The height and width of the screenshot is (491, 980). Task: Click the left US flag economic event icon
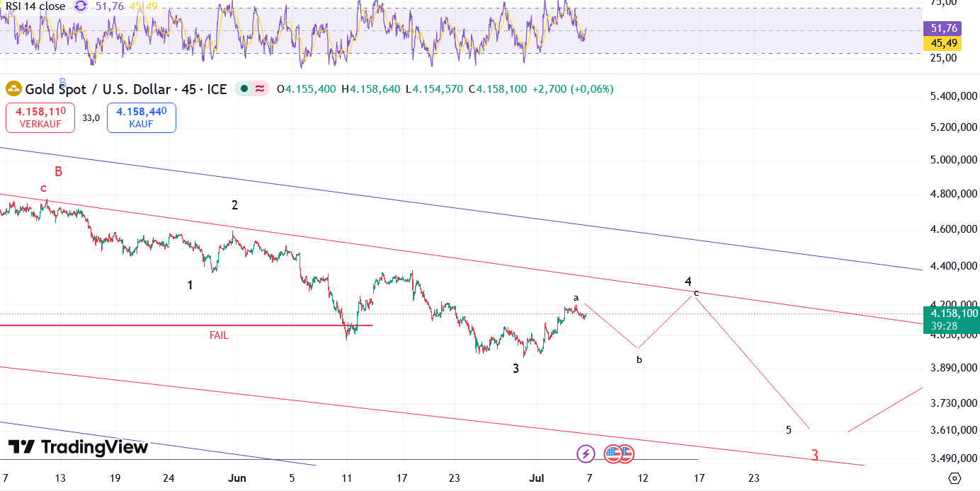point(612,454)
